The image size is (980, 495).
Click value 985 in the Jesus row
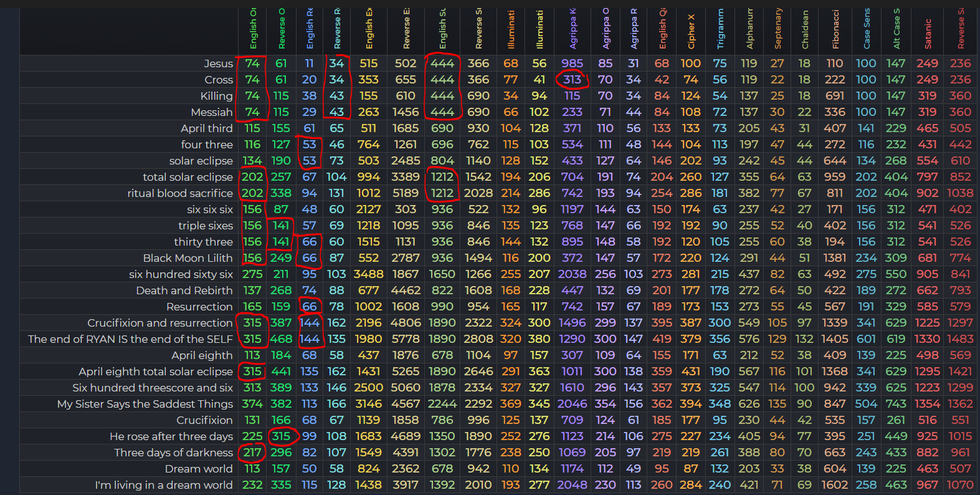[572, 64]
